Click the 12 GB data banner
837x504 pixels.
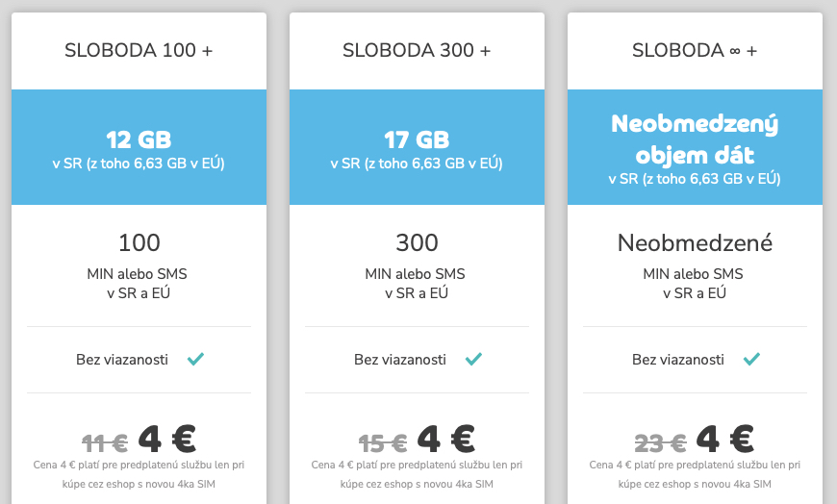(x=139, y=147)
